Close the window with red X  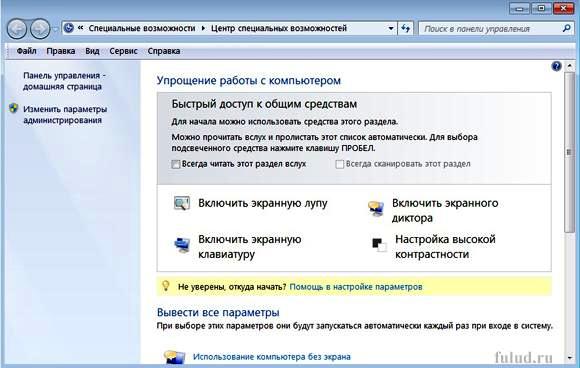(x=564, y=9)
